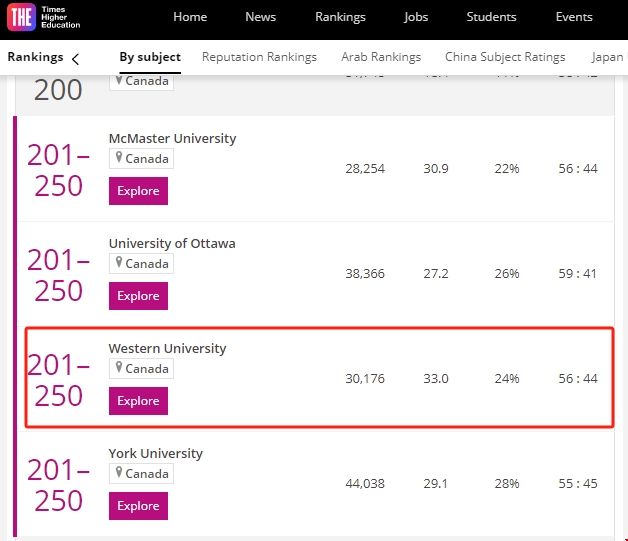Open the Western University name link

[167, 348]
